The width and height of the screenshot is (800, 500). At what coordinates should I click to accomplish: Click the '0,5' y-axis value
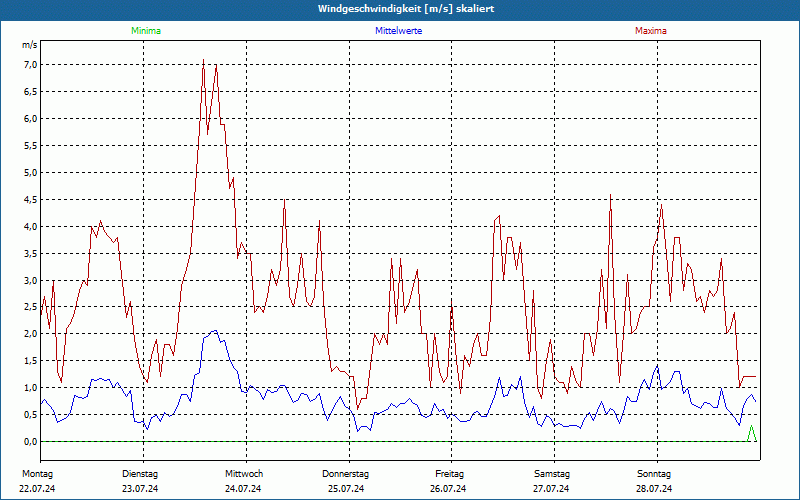click(x=31, y=414)
